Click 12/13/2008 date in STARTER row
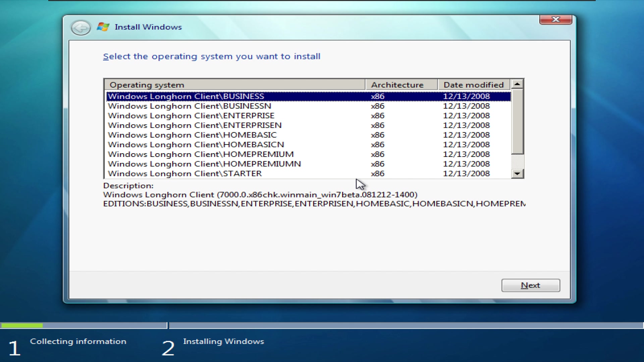 coord(466,174)
